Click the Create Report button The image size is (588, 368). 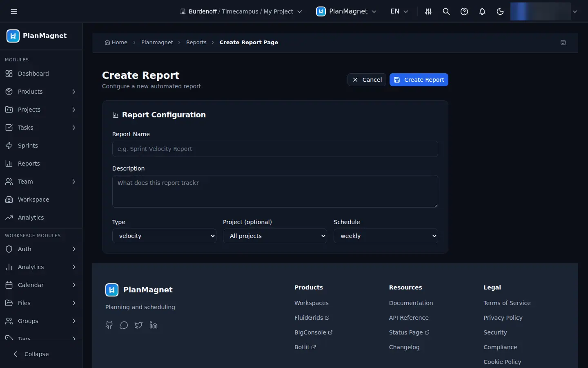click(419, 80)
